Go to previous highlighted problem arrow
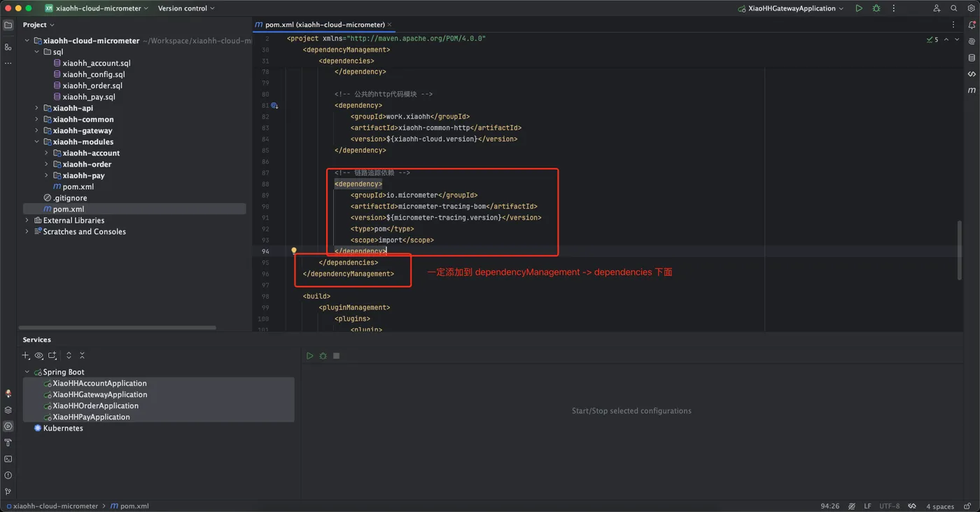Screen dimensions: 980x512 (x=946, y=40)
